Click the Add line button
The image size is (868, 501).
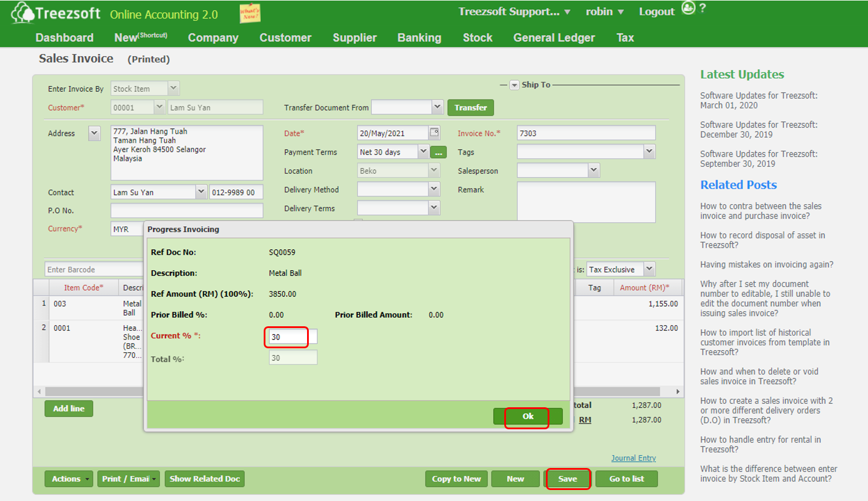(69, 408)
